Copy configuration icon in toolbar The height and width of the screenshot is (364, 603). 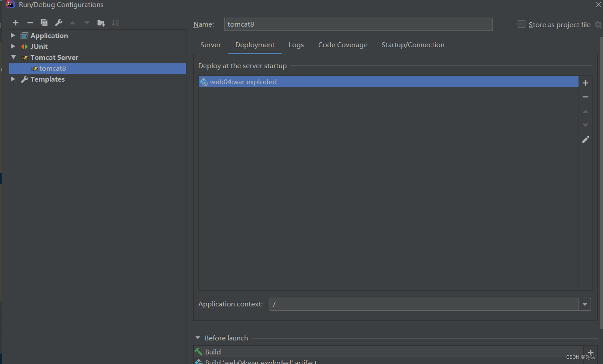pyautogui.click(x=44, y=23)
